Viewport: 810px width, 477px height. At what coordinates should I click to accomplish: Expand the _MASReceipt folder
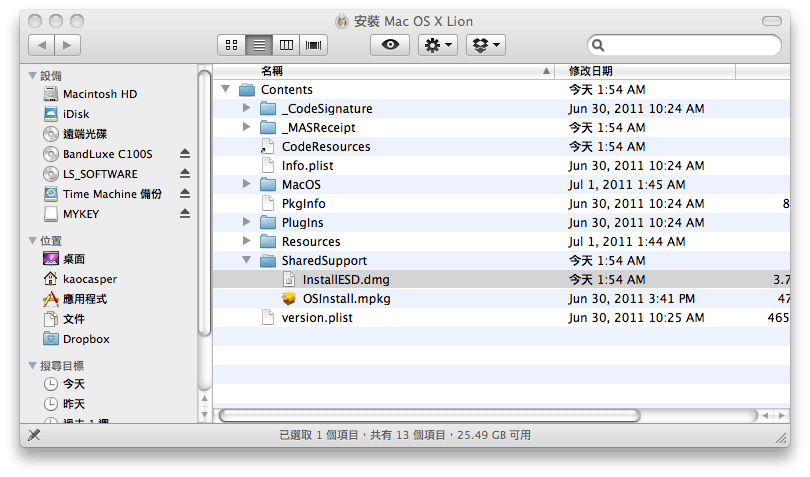pos(246,127)
